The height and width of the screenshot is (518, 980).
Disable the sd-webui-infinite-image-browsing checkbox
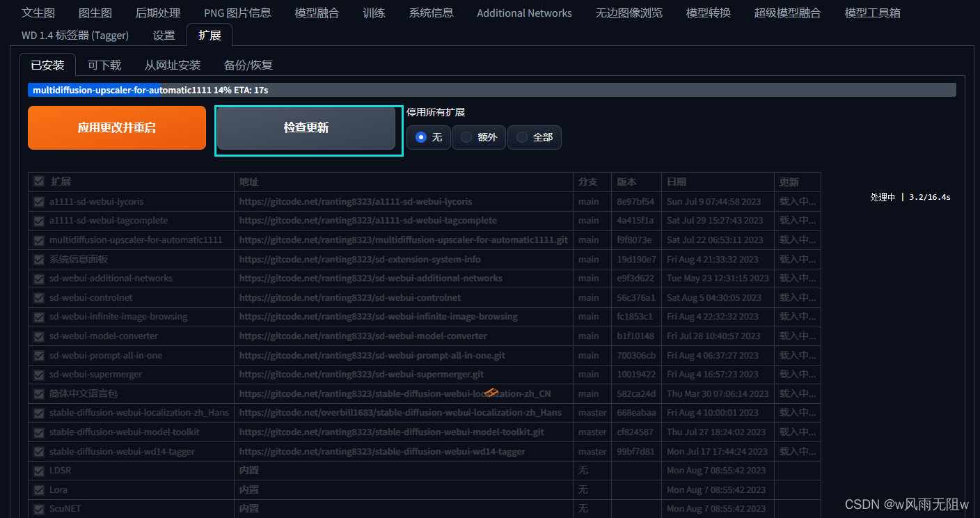39,316
